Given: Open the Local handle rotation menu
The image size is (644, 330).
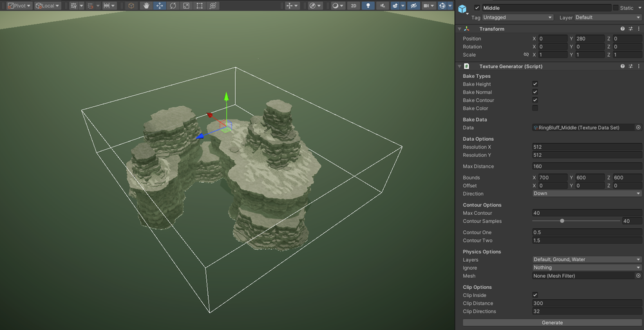Looking at the screenshot, I should coord(47,6).
